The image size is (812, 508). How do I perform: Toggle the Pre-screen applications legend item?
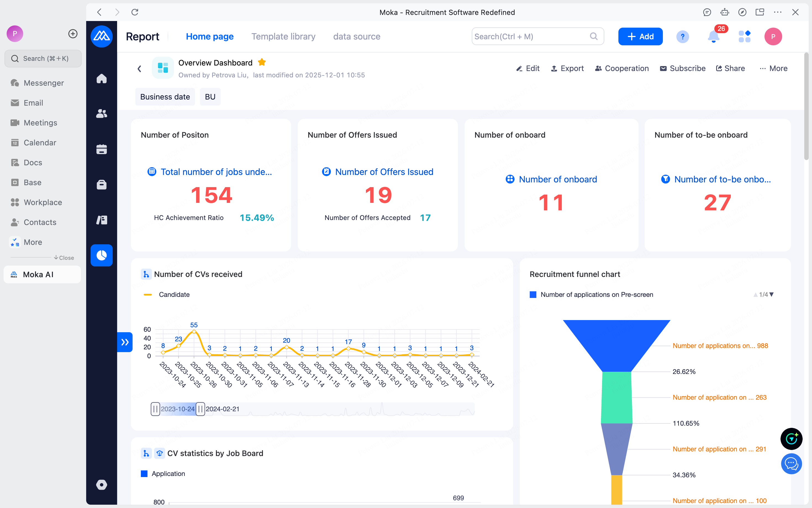pos(591,295)
